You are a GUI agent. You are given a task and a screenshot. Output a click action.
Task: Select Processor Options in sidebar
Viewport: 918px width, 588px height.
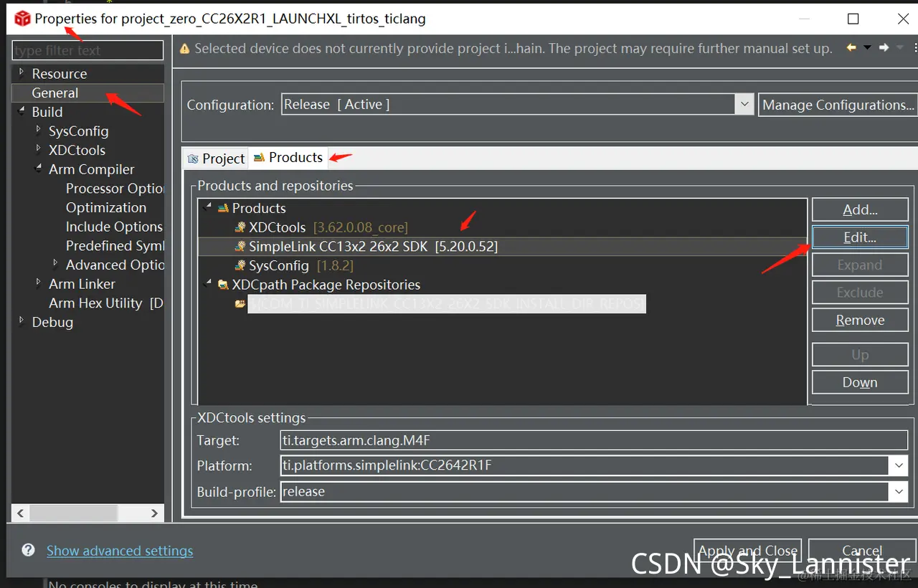(115, 189)
